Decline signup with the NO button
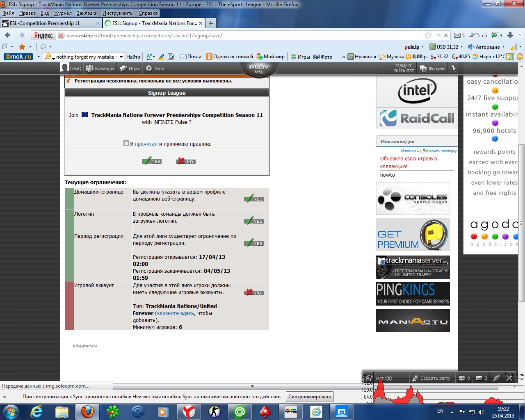The height and width of the screenshot is (420, 525). coord(185,161)
